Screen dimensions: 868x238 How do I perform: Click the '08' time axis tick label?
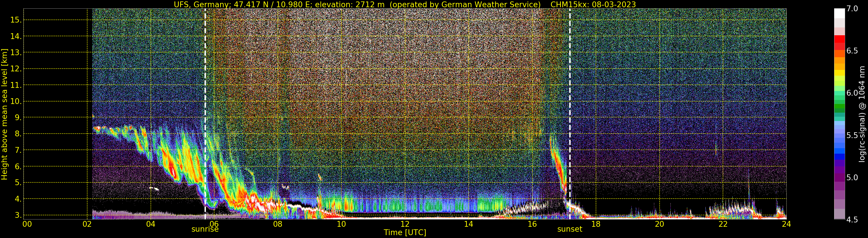pos(278,224)
